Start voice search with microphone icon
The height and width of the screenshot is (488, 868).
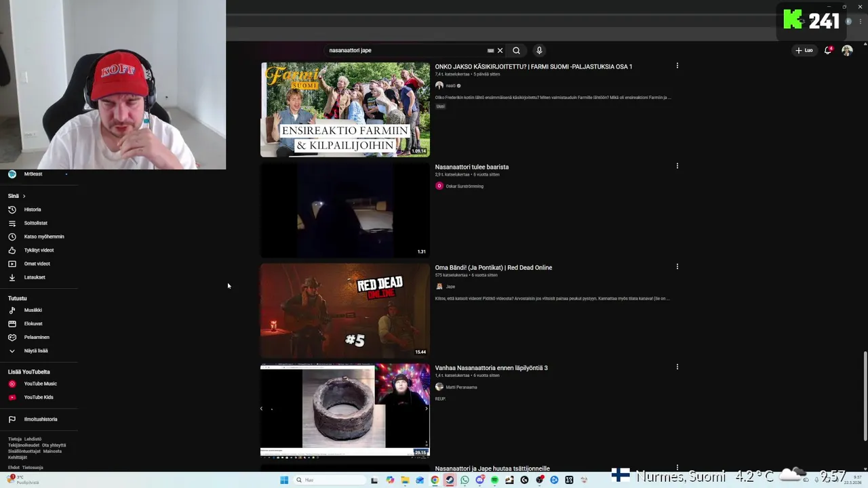539,50
